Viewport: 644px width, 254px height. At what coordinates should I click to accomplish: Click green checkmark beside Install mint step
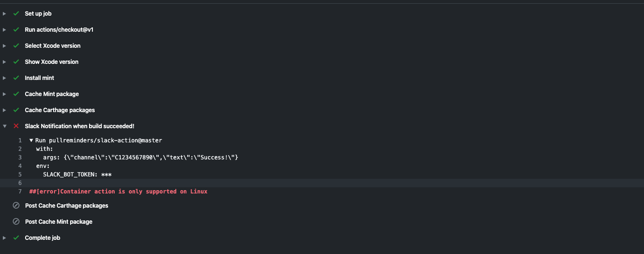click(16, 78)
